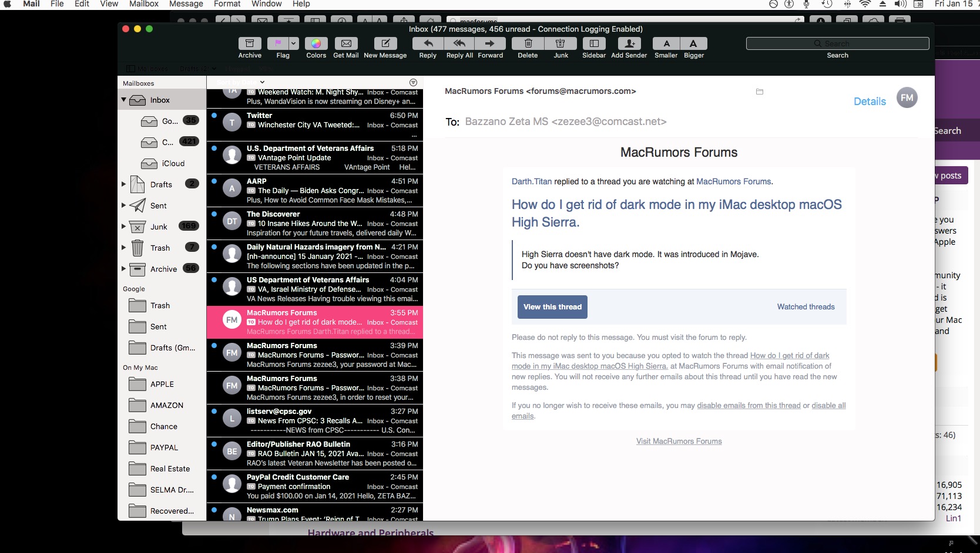Open the Go... inbox with 35 unread
The image size is (980, 553).
162,121
